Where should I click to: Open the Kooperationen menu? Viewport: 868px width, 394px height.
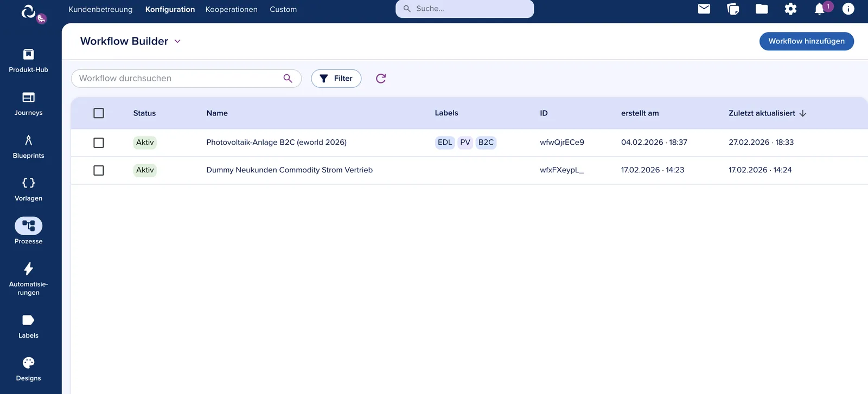[231, 9]
